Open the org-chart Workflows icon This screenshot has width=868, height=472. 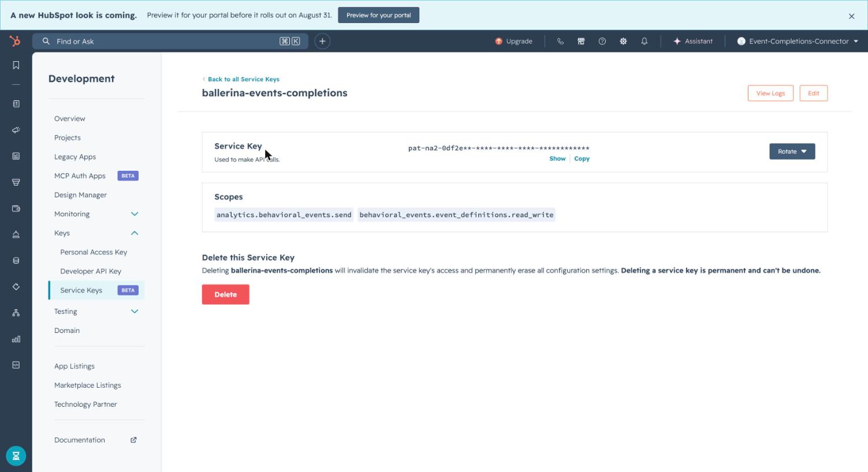click(x=16, y=313)
